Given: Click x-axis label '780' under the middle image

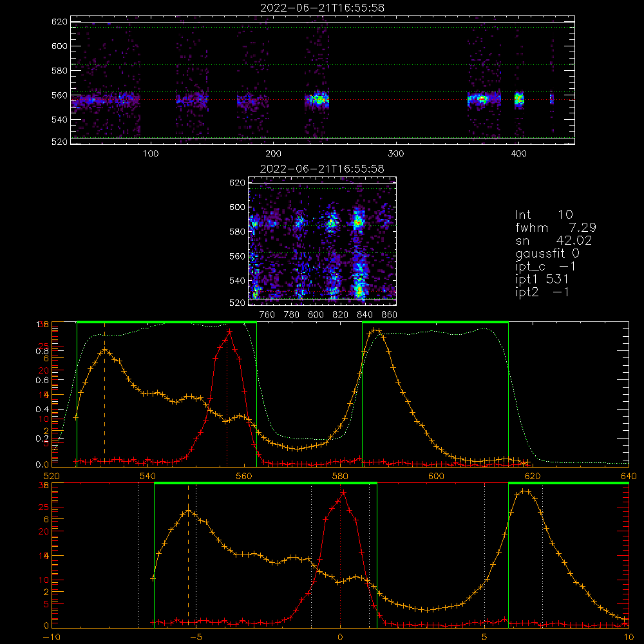Looking at the screenshot, I should pyautogui.click(x=292, y=315).
